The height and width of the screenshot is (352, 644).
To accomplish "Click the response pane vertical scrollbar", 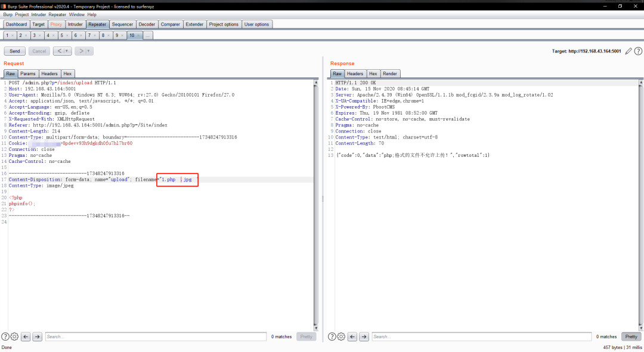I will 641,205.
